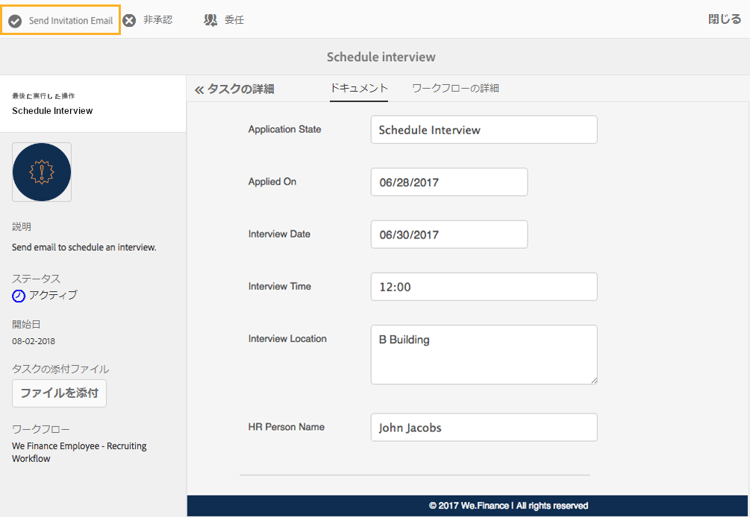The image size is (750, 517).
Task: Click the 'Send email to schedule an interview.' description
Action: [84, 247]
